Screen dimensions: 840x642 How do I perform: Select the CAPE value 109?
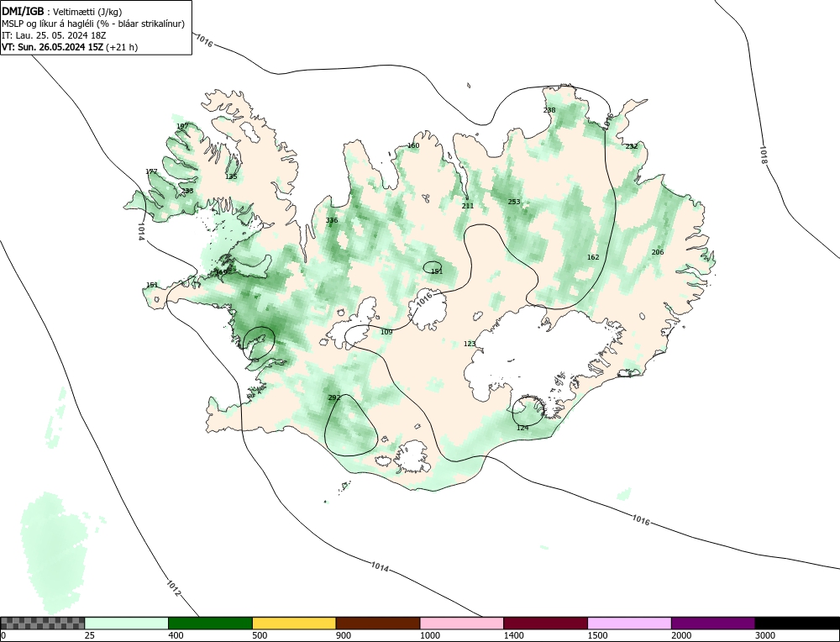(386, 332)
